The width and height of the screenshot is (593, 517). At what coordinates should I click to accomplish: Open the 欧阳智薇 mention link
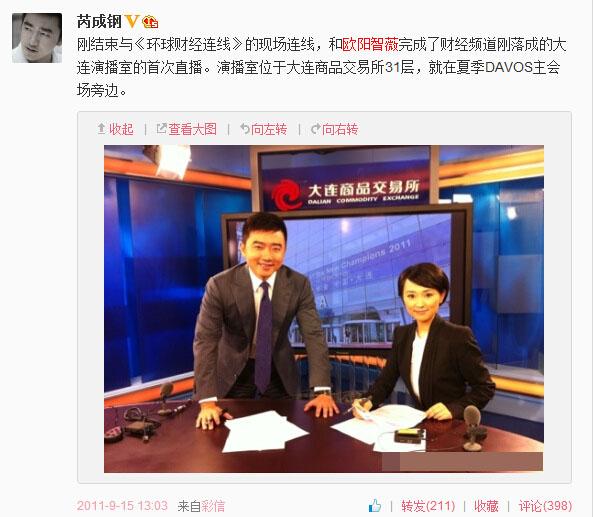(370, 45)
